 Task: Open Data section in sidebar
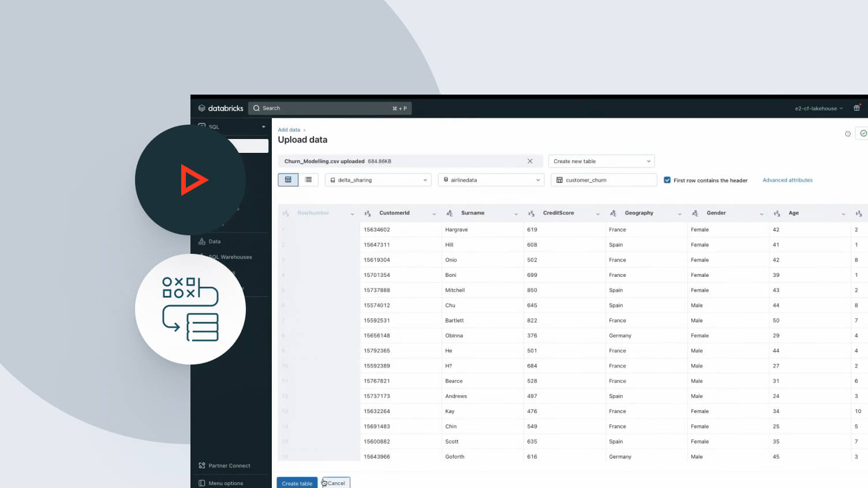pyautogui.click(x=214, y=242)
